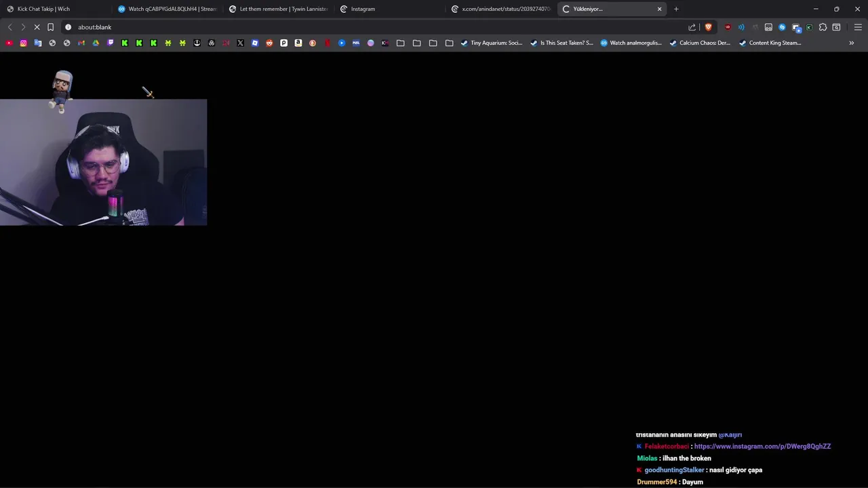The height and width of the screenshot is (488, 868).
Task: Open Watch analmorgulis... bookmark
Action: click(631, 43)
